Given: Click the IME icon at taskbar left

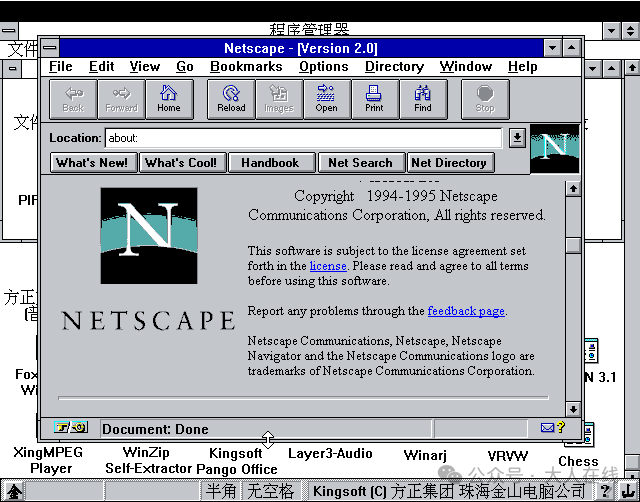Looking at the screenshot, I should (14, 491).
